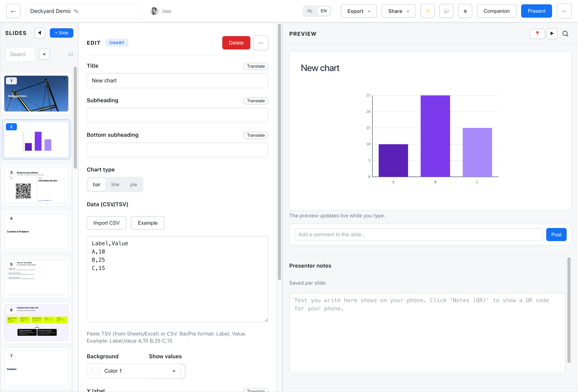Viewport: 578px width, 392px height.
Task: Open the comments speech bubble icon
Action: pos(446,11)
